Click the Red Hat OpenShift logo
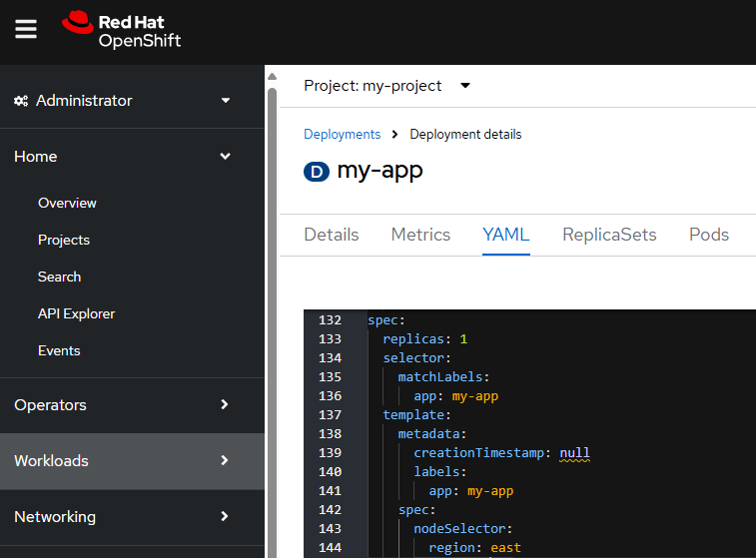The height and width of the screenshot is (558, 756). pos(122,30)
